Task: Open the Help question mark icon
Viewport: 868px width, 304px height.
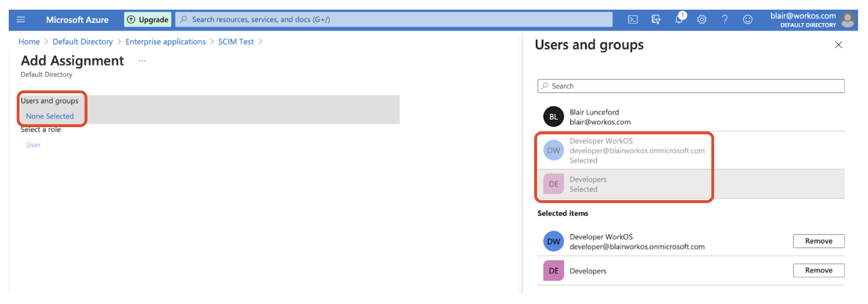Action: tap(725, 20)
